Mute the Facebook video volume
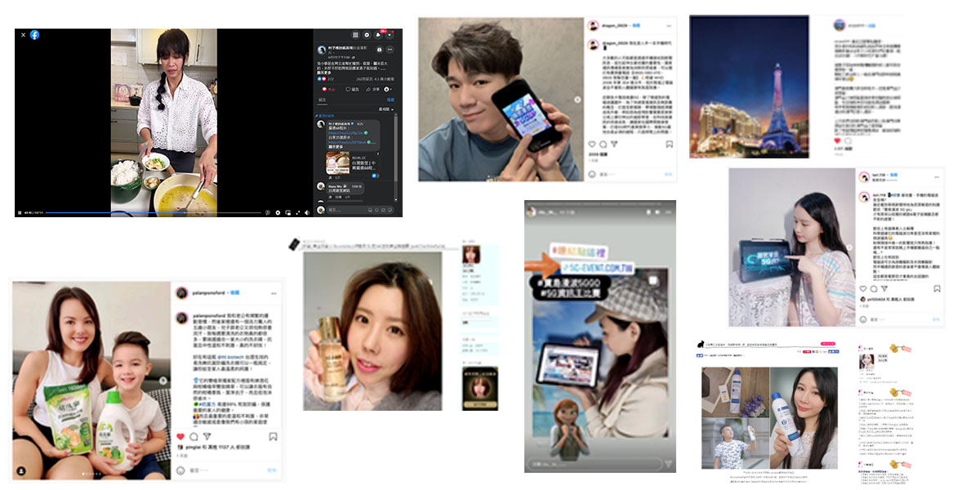980x490 pixels. pos(307,212)
